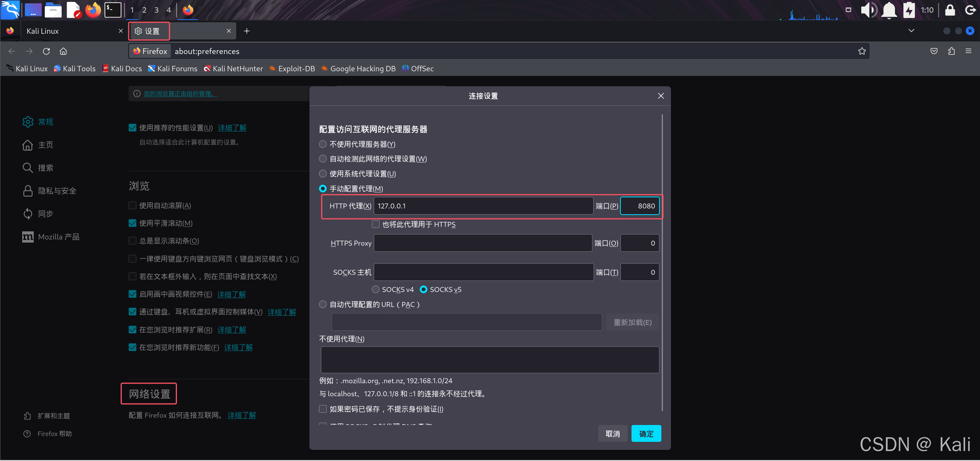
Task: Click the browser reload icon
Action: (x=46, y=51)
